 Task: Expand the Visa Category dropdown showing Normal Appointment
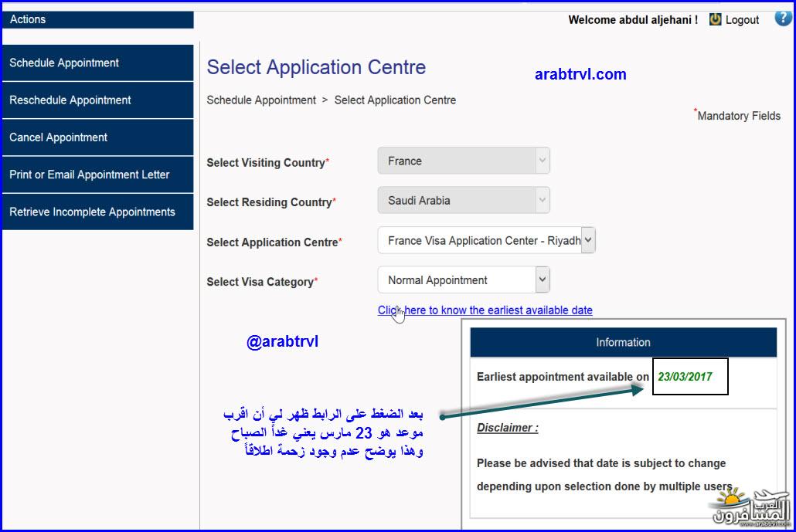coord(464,280)
